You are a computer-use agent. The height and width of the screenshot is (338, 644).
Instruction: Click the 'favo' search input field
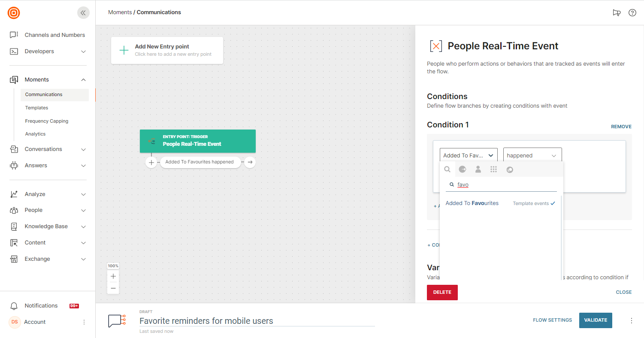tap(504, 185)
